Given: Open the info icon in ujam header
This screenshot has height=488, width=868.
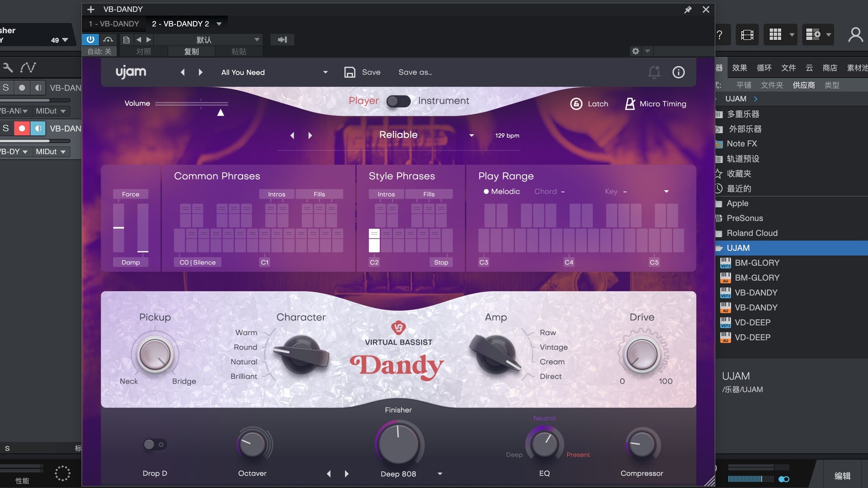Looking at the screenshot, I should tap(678, 72).
